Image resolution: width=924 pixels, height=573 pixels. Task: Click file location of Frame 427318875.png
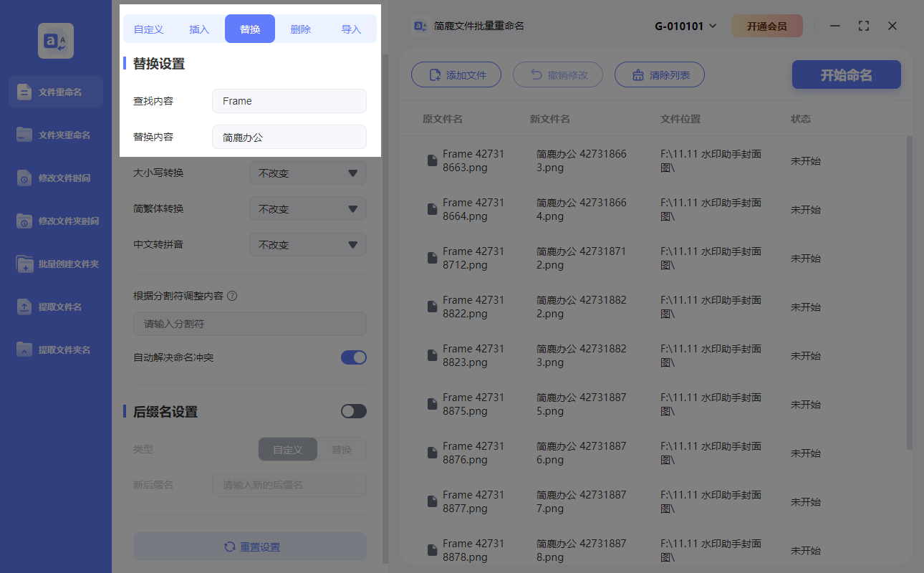tap(711, 404)
